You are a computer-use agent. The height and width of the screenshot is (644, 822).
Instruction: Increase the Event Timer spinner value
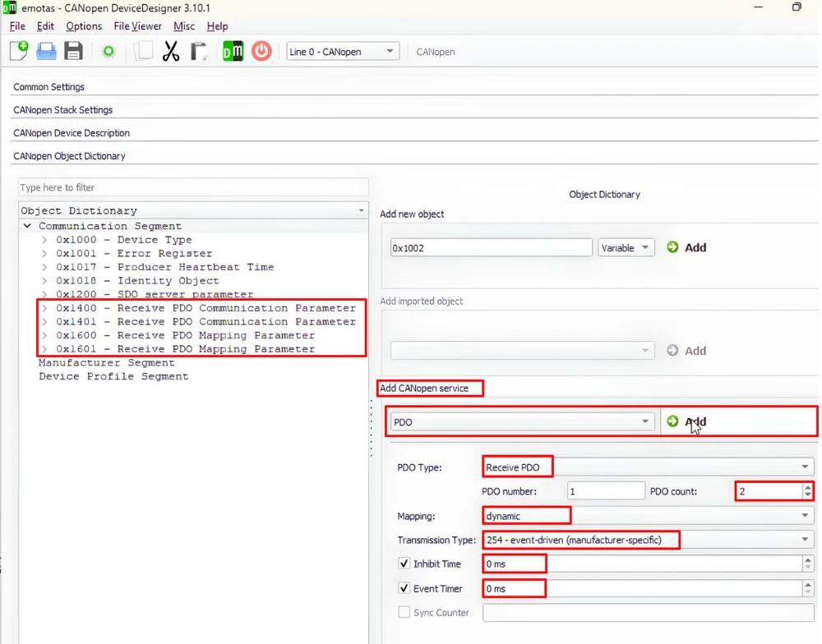point(808,584)
